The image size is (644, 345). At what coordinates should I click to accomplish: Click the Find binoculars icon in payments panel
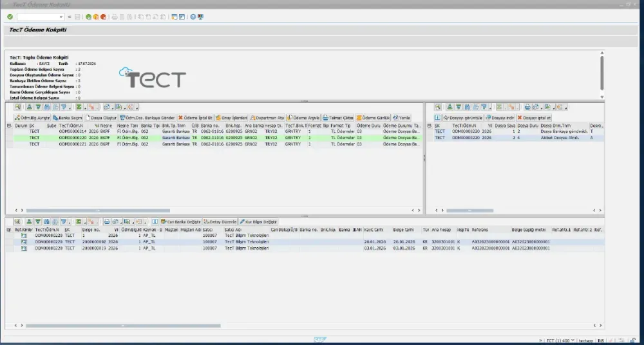coord(47,107)
